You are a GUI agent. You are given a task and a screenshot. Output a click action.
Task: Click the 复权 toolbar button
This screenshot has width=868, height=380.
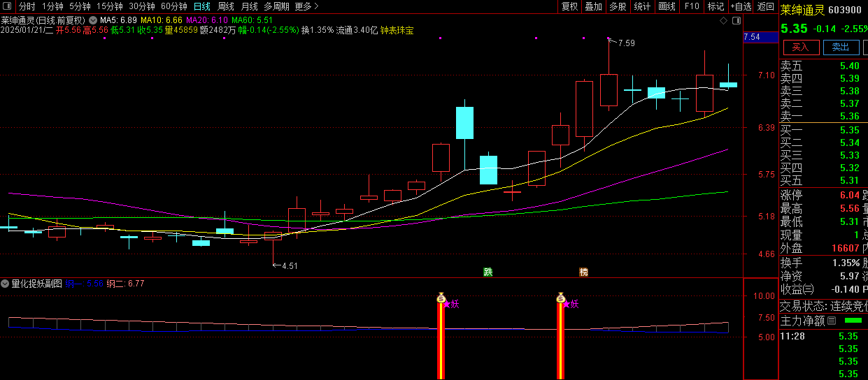point(570,6)
